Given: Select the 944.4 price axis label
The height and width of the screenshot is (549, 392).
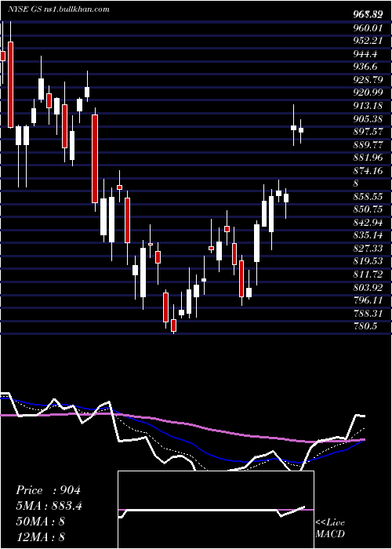Looking at the screenshot, I should (365, 54).
